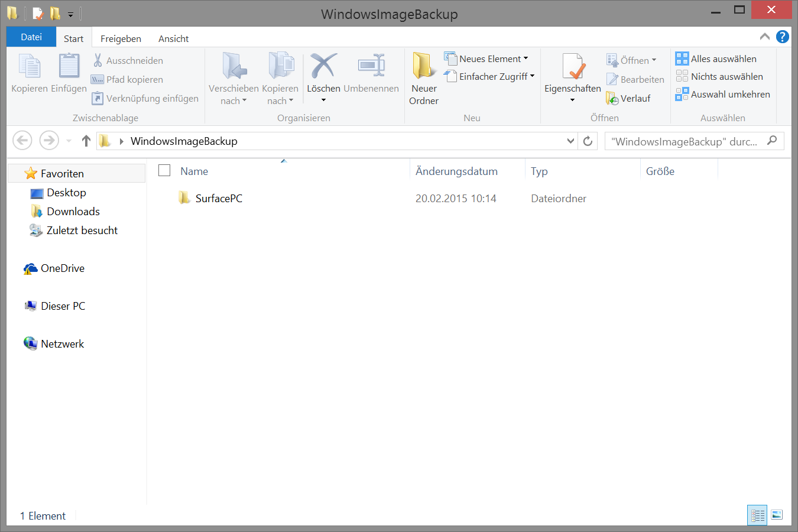Click the Dateiordner type cell
The image size is (798, 532).
(x=559, y=199)
